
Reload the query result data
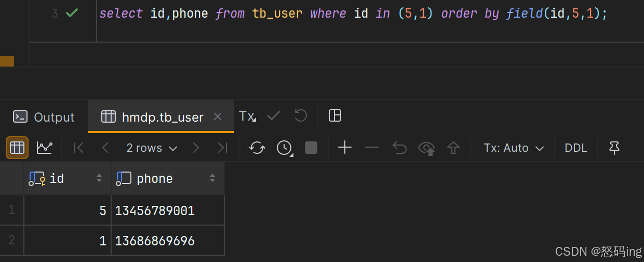[257, 148]
